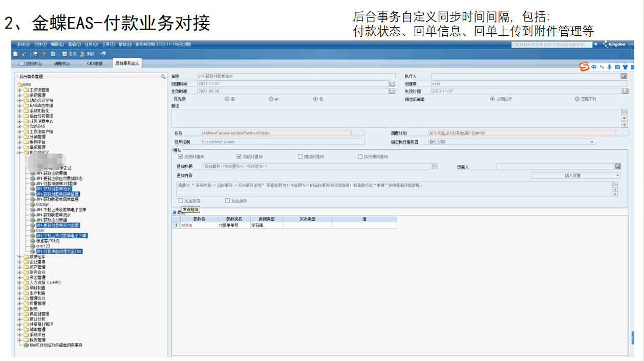This screenshot has width=644, height=361.
Task: Click the 名称 input field
Action: coord(296,76)
